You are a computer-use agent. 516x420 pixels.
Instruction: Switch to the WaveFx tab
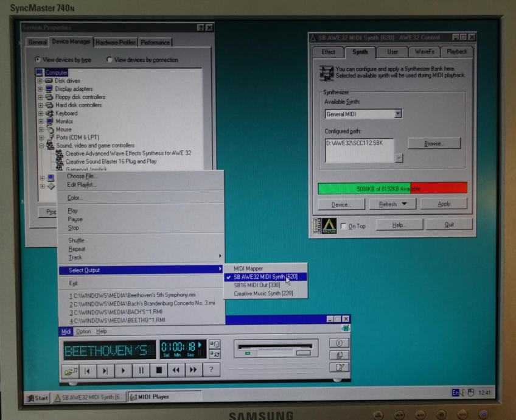424,52
